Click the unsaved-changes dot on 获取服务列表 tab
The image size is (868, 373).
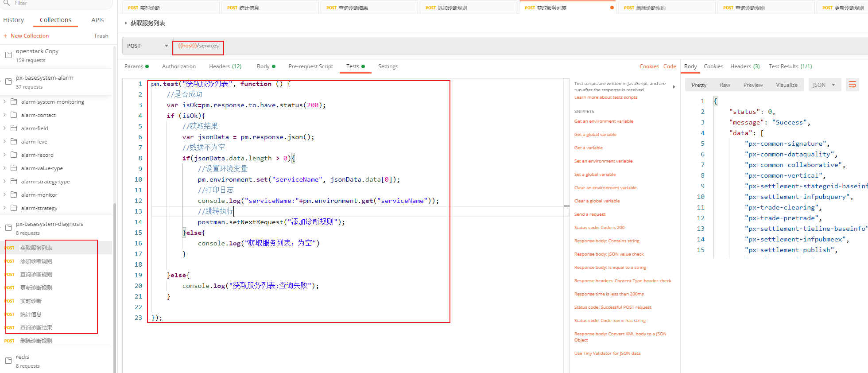coord(612,8)
